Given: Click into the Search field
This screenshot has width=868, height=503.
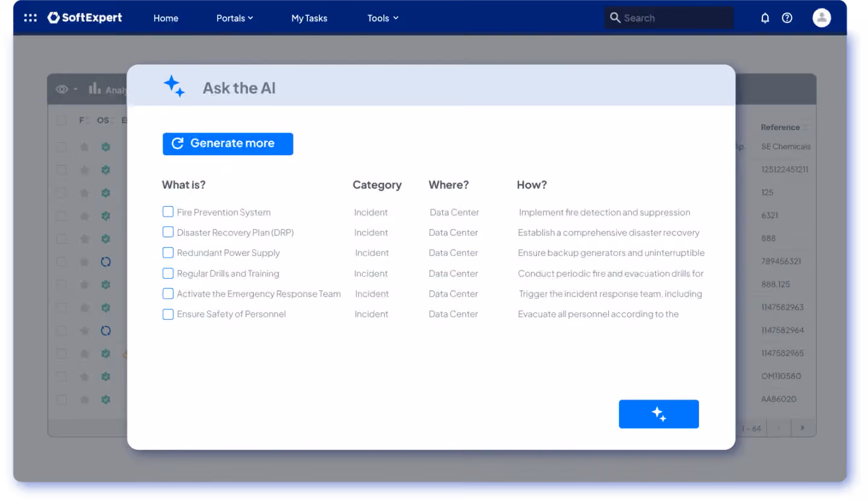Looking at the screenshot, I should pyautogui.click(x=669, y=18).
